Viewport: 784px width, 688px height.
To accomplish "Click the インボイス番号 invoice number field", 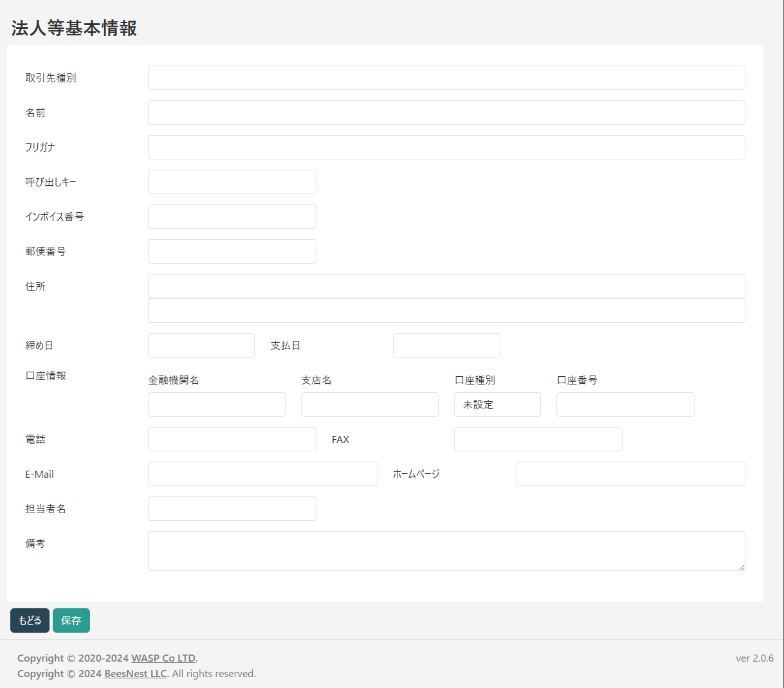I will [232, 217].
